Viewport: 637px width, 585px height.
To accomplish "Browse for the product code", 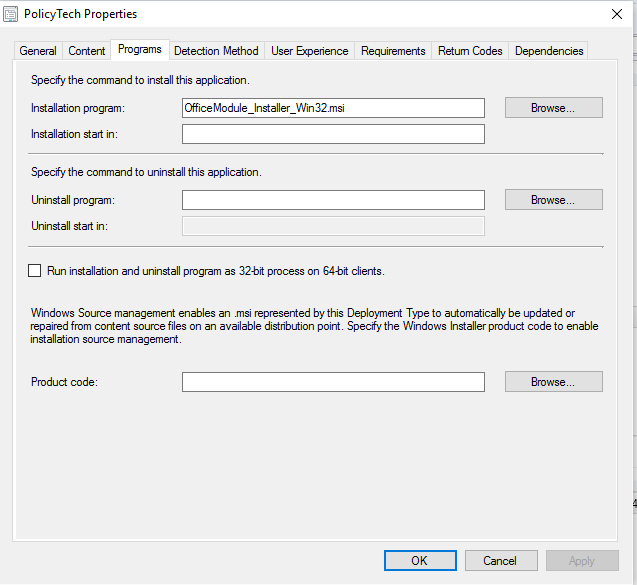I will pyautogui.click(x=554, y=381).
